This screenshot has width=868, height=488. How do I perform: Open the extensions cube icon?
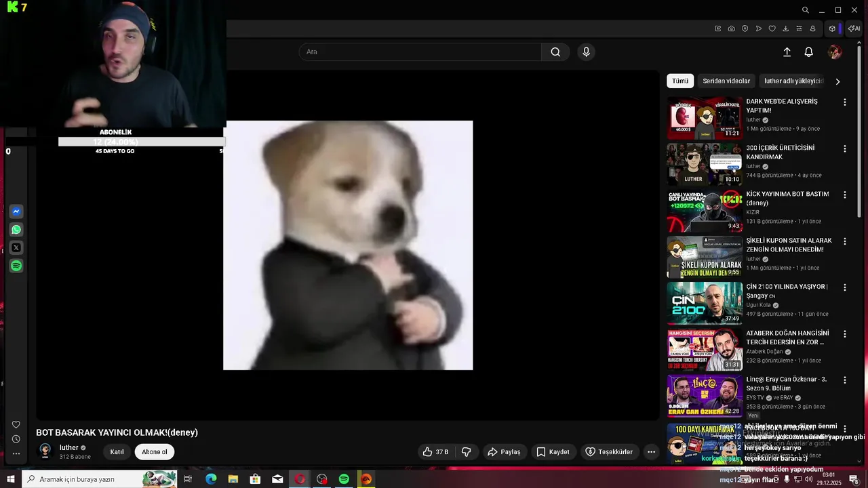(832, 28)
